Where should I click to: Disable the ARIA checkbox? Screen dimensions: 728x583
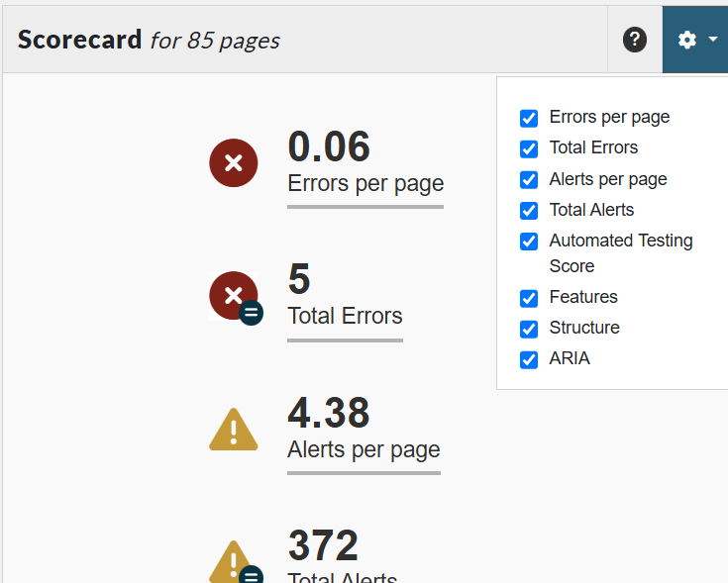pos(529,360)
